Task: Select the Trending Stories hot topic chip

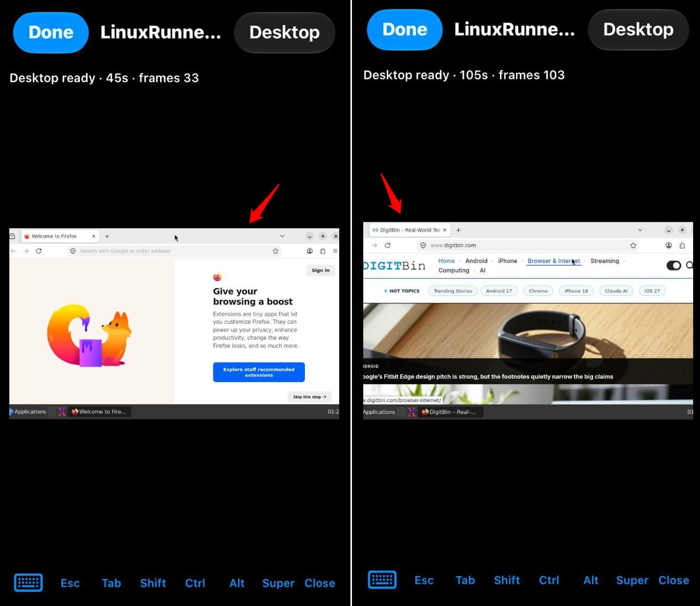Action: pos(453,291)
